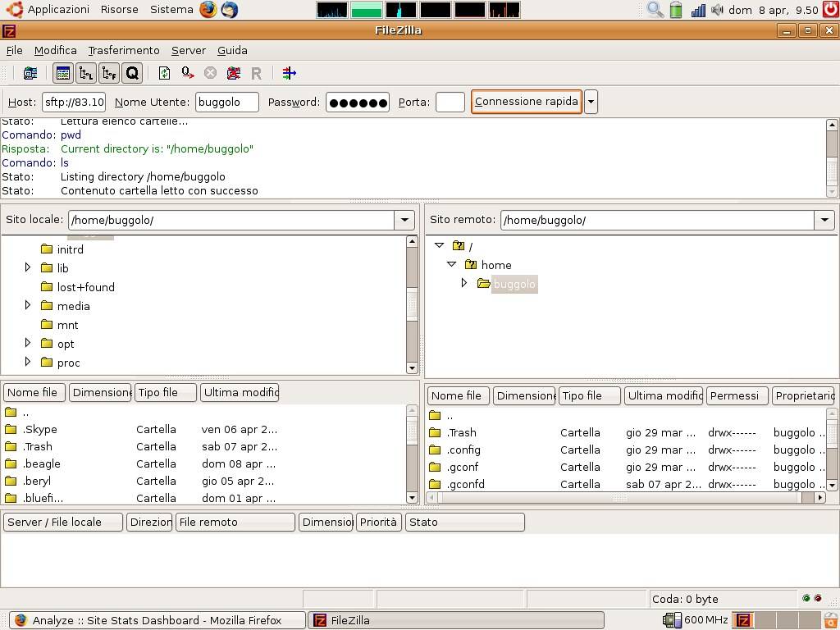The width and height of the screenshot is (840, 630).
Task: Click the refresh file lists icon
Action: click(165, 73)
